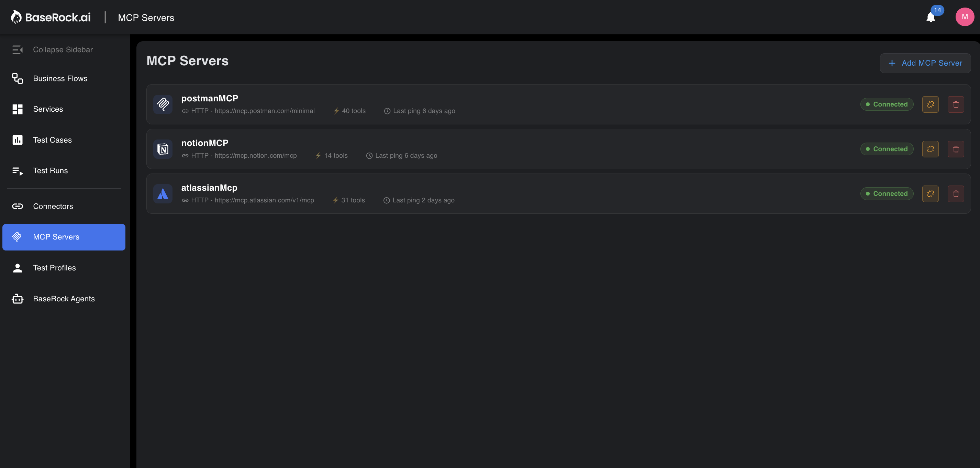Click the Connectors link icon

(x=18, y=206)
